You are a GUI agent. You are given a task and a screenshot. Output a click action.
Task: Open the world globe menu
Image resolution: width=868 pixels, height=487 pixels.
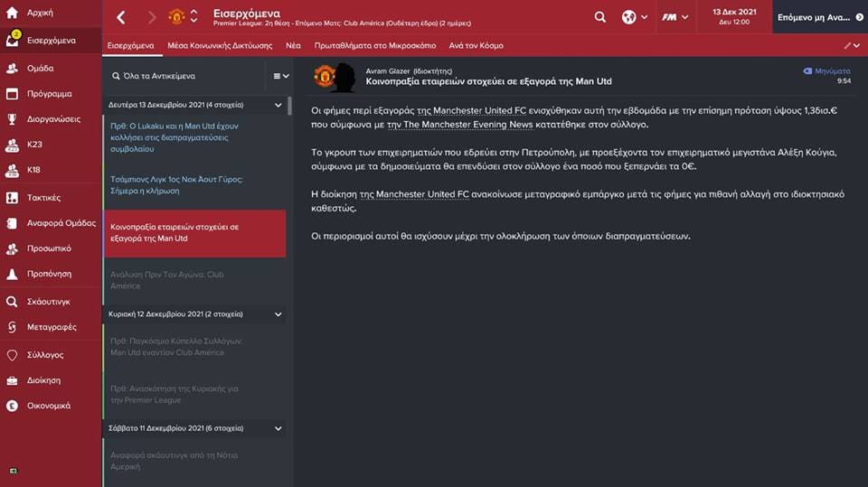click(634, 17)
